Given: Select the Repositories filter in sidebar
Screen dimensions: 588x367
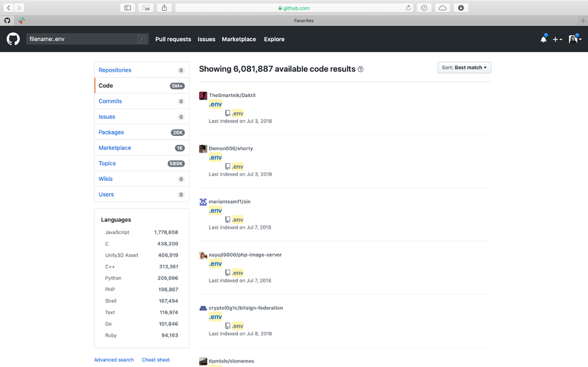Looking at the screenshot, I should (x=115, y=70).
